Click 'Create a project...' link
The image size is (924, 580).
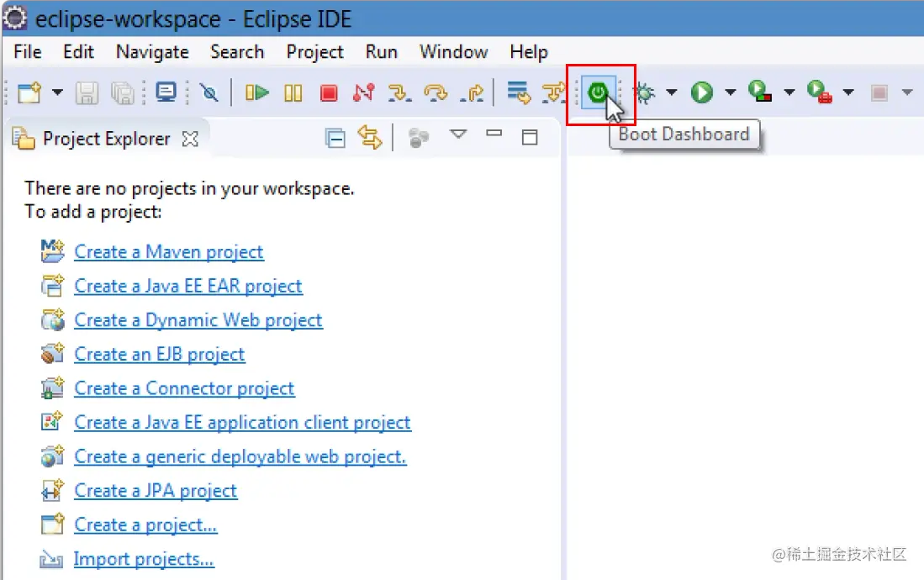pyautogui.click(x=145, y=525)
